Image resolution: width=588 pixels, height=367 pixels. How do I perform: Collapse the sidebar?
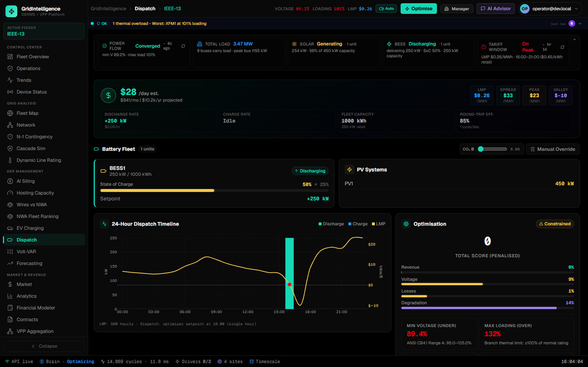(44, 346)
